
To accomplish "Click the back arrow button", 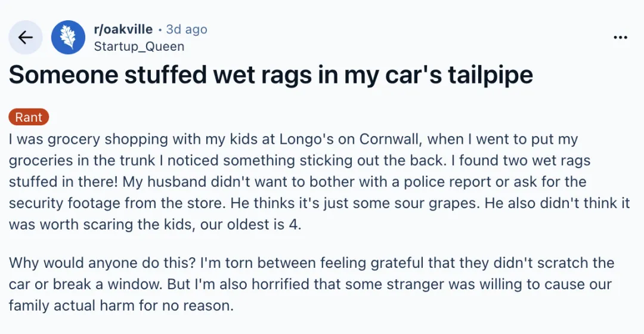I will tap(26, 38).
